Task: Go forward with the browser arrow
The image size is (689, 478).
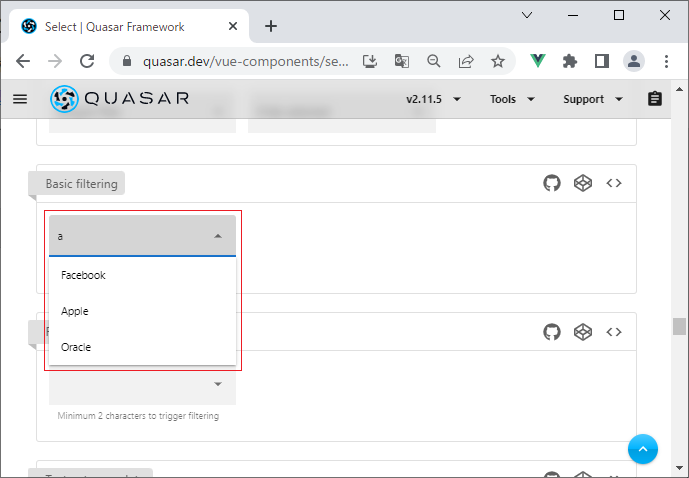Action: point(55,61)
